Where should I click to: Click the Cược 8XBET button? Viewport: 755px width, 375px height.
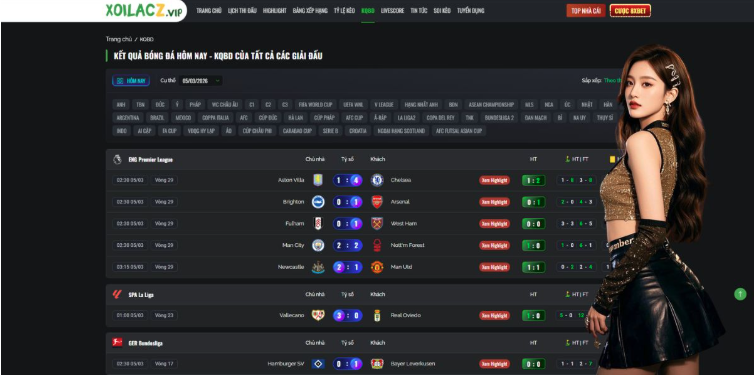click(x=630, y=11)
